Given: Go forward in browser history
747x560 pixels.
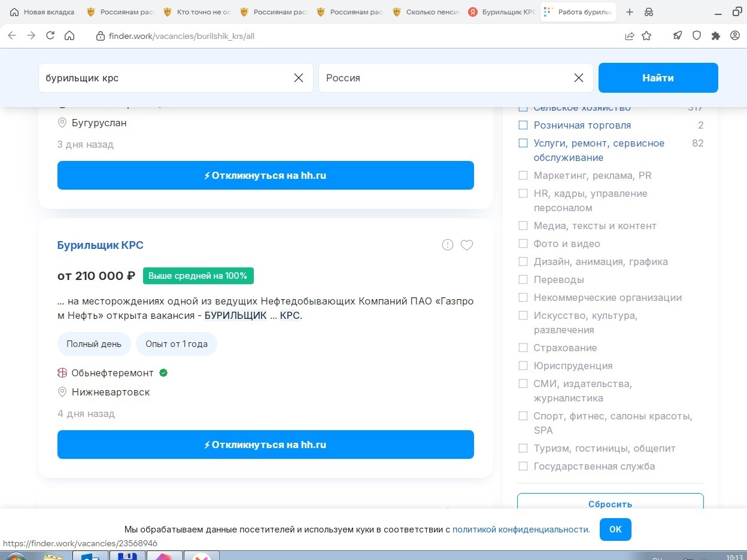Looking at the screenshot, I should (x=31, y=36).
